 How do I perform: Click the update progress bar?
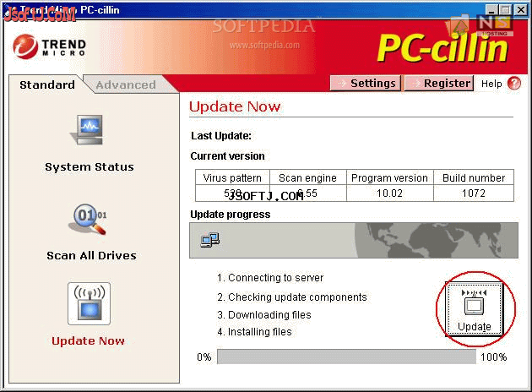(x=346, y=357)
